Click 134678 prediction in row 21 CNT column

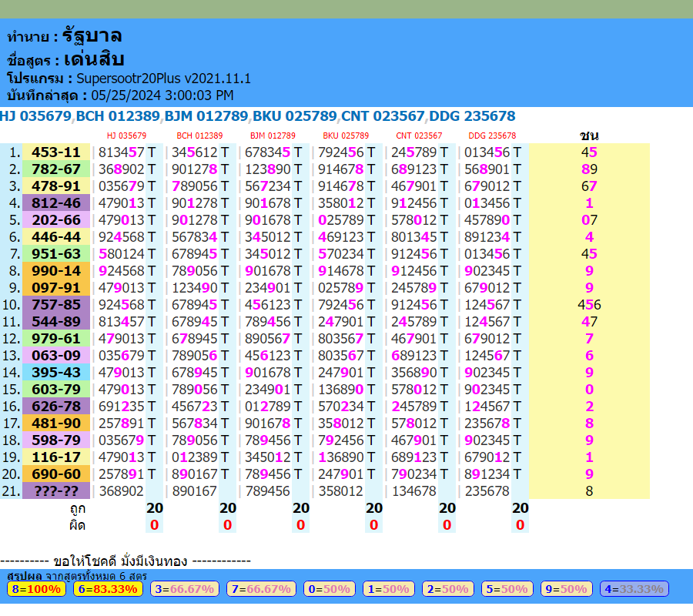coord(413,491)
